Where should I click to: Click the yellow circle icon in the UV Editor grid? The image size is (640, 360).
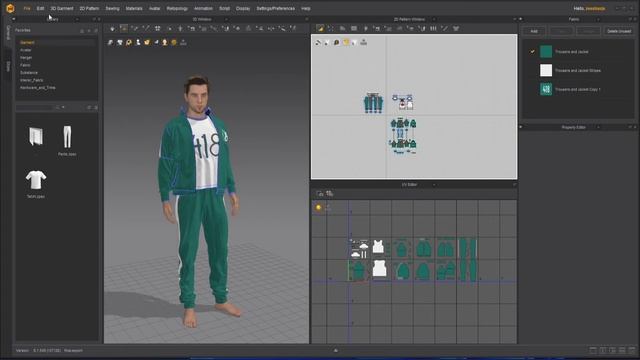[x=319, y=208]
